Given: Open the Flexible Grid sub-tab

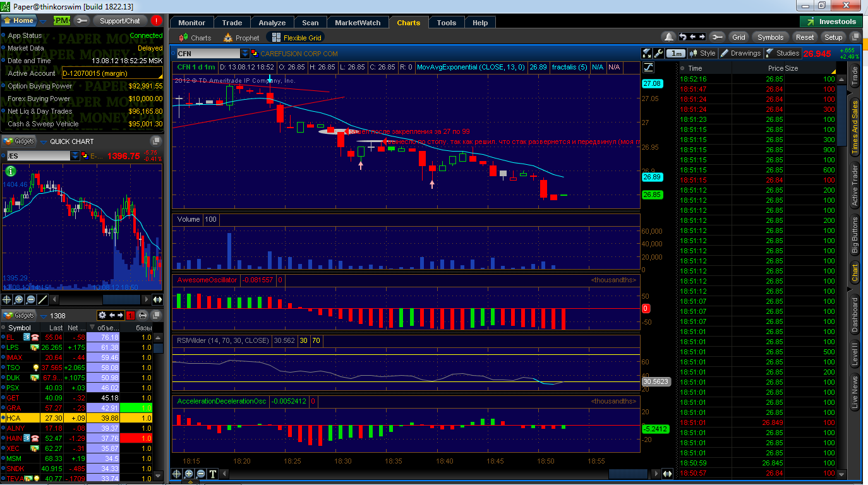Looking at the screenshot, I should point(296,38).
